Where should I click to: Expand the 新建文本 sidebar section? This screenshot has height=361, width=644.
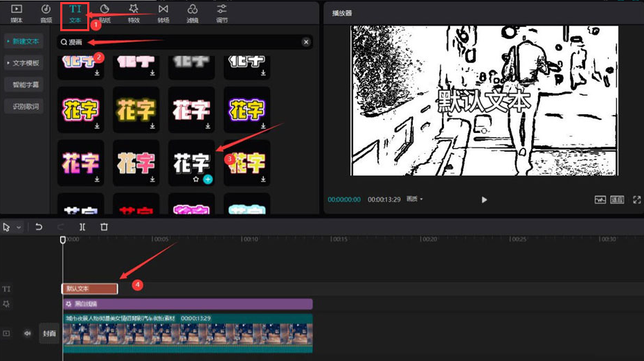tap(24, 42)
